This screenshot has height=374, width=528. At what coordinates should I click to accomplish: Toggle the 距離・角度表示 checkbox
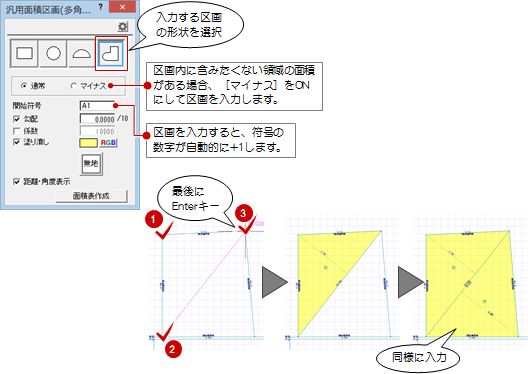click(x=16, y=182)
